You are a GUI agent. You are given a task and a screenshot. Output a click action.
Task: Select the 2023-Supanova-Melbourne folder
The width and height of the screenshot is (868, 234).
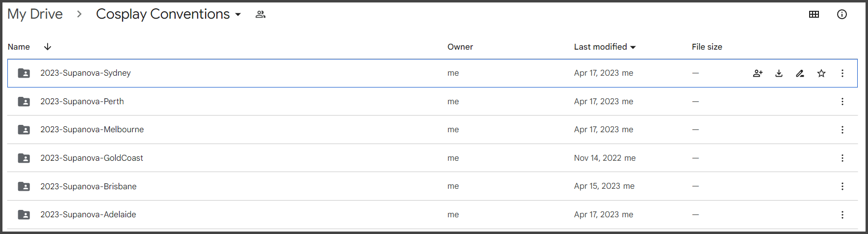92,130
